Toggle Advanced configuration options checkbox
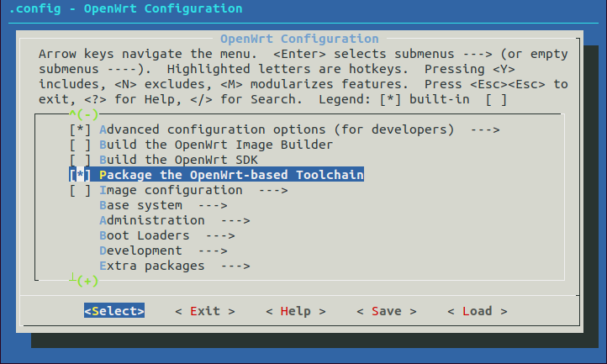 click(80, 129)
